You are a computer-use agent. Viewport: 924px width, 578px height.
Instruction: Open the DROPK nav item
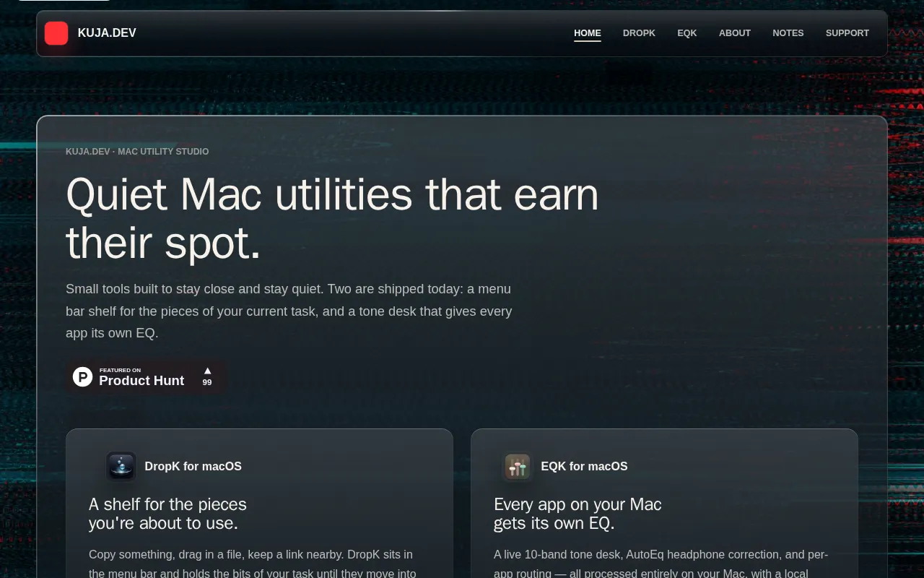pyautogui.click(x=639, y=33)
